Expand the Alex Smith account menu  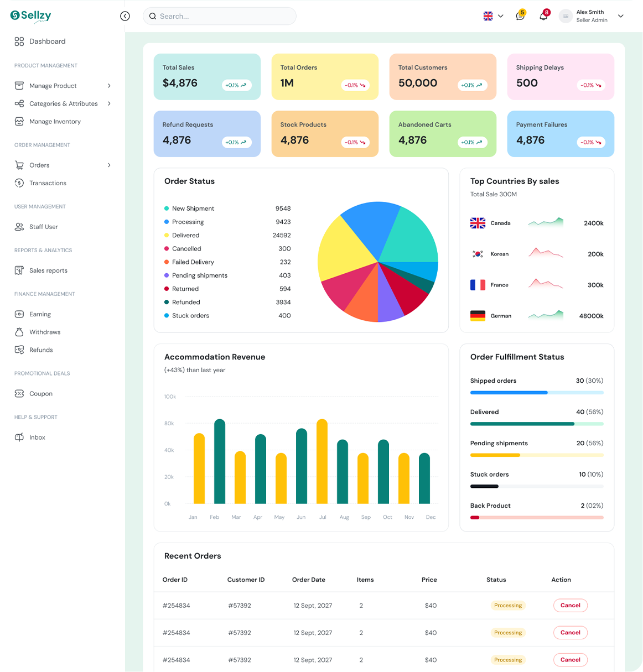point(621,16)
